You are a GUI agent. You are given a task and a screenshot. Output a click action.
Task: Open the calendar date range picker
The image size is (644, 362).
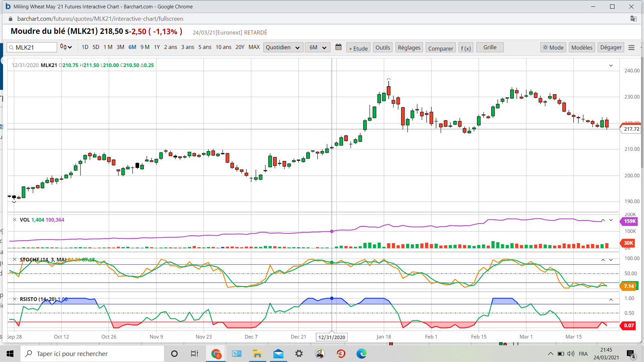338,47
